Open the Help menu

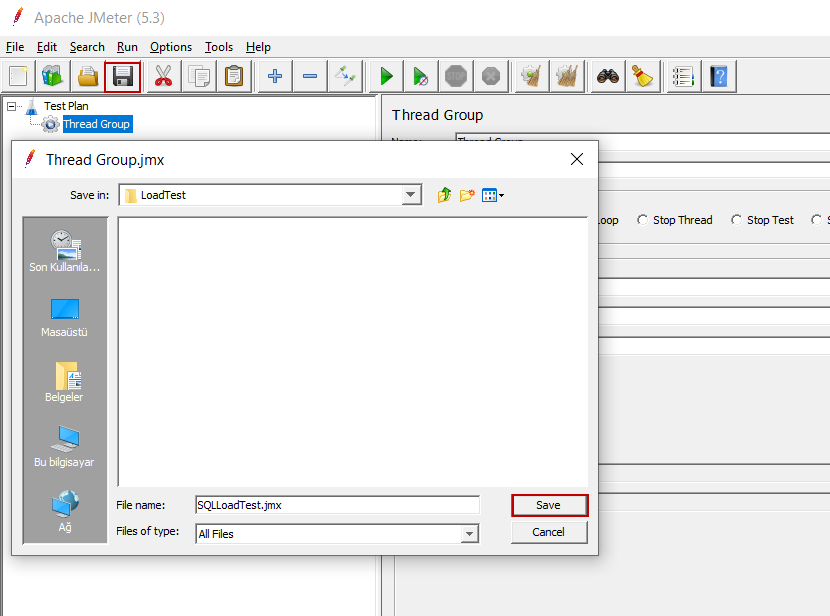coord(258,47)
